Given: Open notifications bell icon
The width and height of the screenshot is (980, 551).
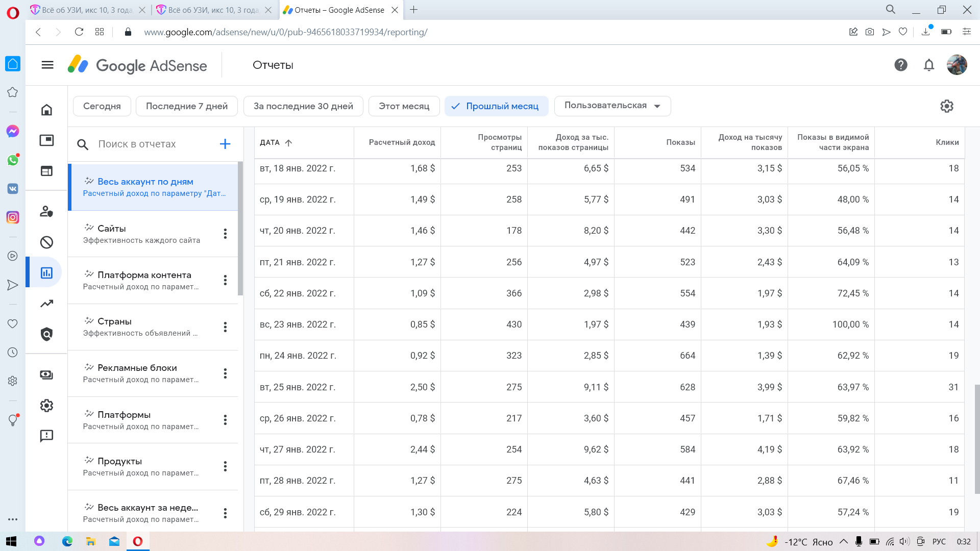Looking at the screenshot, I should 929,65.
